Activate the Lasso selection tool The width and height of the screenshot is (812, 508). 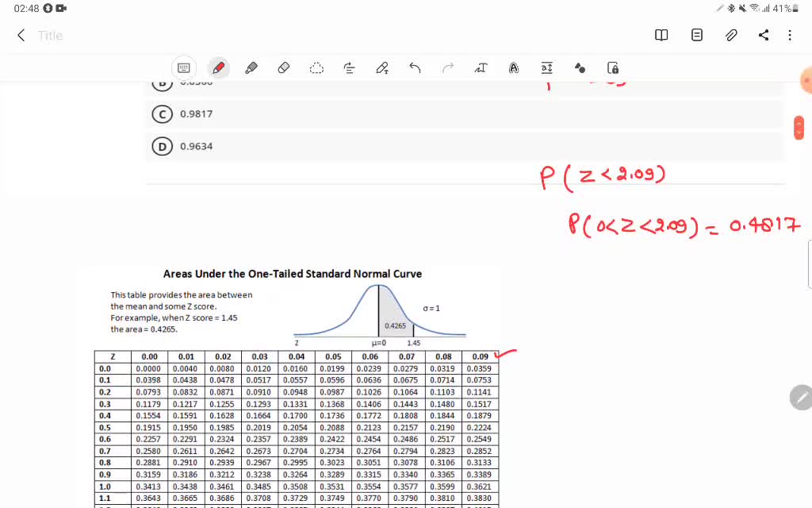point(316,68)
